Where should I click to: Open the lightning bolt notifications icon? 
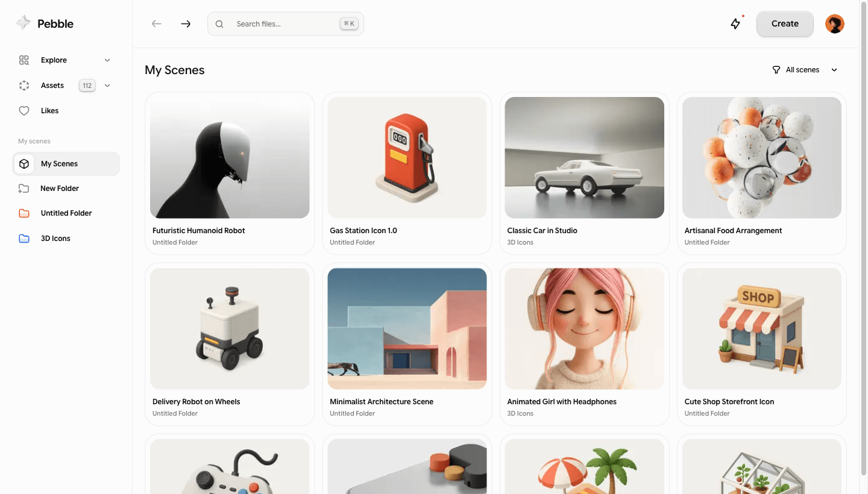(x=735, y=24)
